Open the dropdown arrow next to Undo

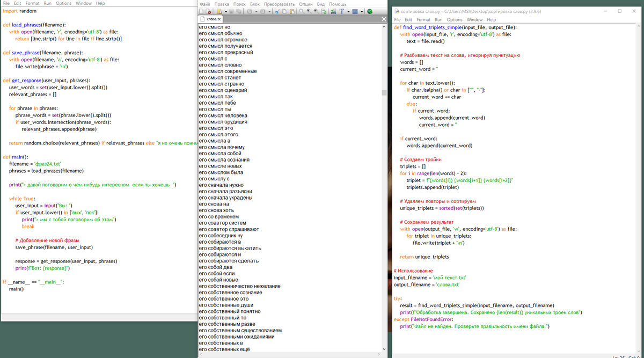(x=256, y=11)
